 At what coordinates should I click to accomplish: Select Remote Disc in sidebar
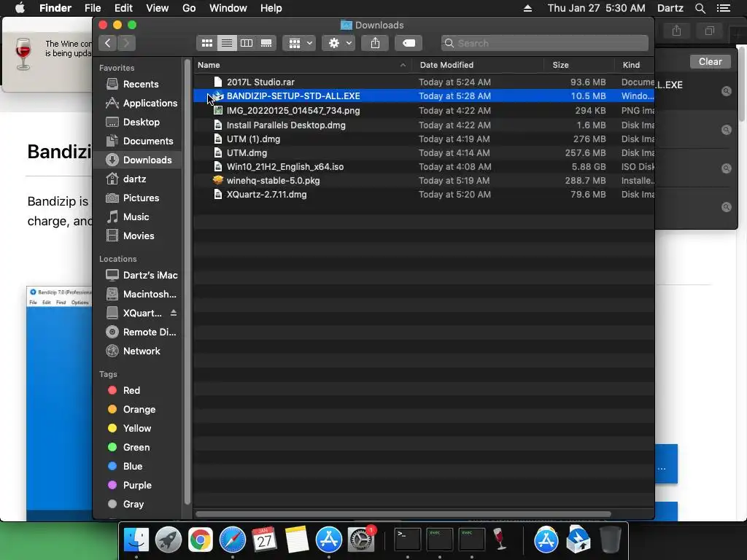(x=136, y=332)
